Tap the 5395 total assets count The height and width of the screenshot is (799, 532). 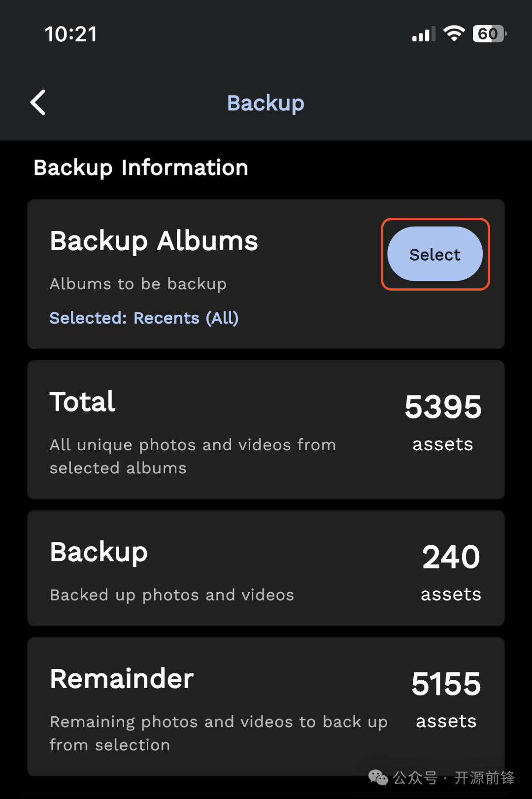coord(443,407)
